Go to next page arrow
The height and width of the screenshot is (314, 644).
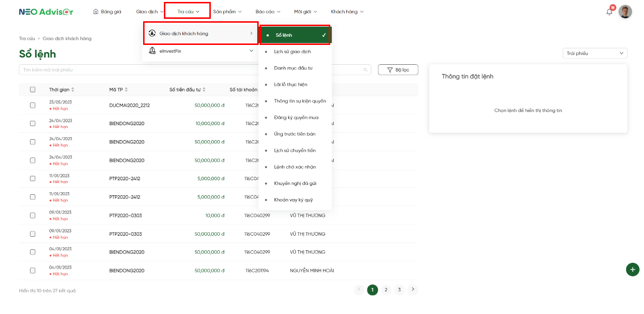412,290
